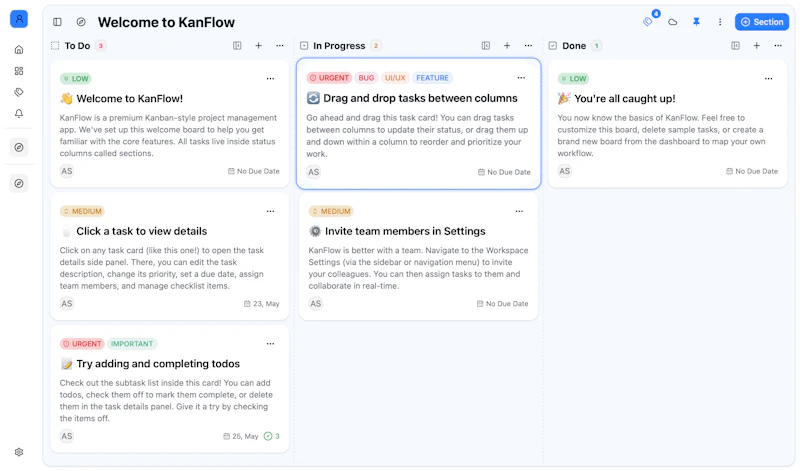Open the settings gear in sidebar
This screenshot has width=800, height=471.
(19, 452)
